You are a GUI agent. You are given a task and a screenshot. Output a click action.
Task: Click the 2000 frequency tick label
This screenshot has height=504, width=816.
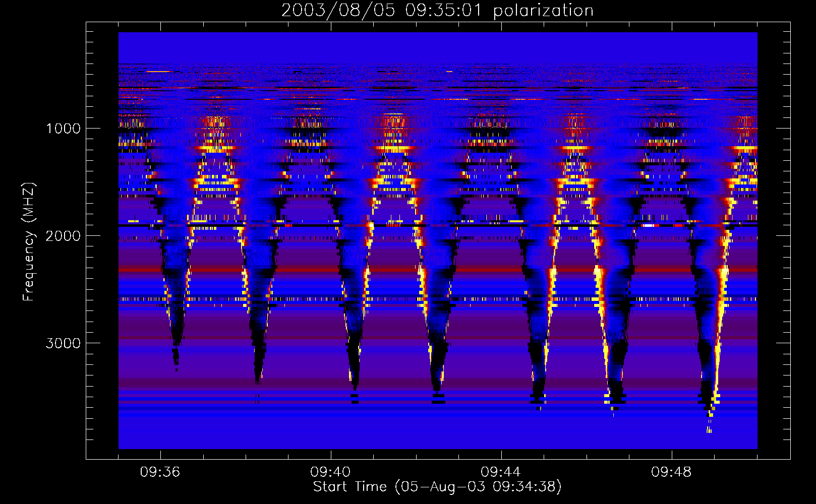click(x=63, y=236)
